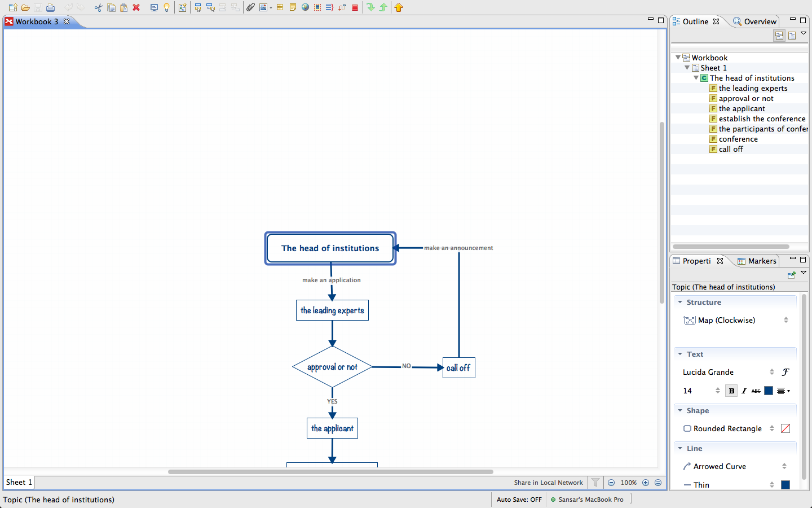Screen dimensions: 812x508
Task: Open the Rounded Rectangle shape dropdown
Action: pyautogui.click(x=773, y=428)
